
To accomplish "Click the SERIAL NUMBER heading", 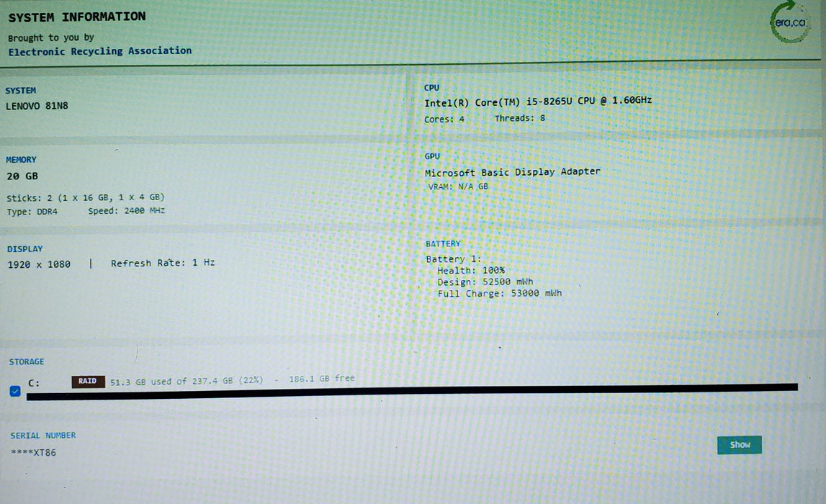I will pos(43,436).
